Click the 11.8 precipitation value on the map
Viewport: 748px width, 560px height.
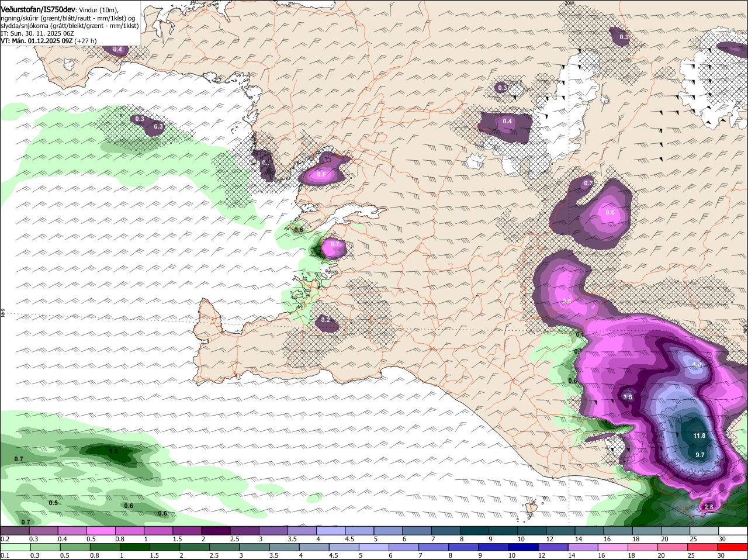[x=699, y=436]
